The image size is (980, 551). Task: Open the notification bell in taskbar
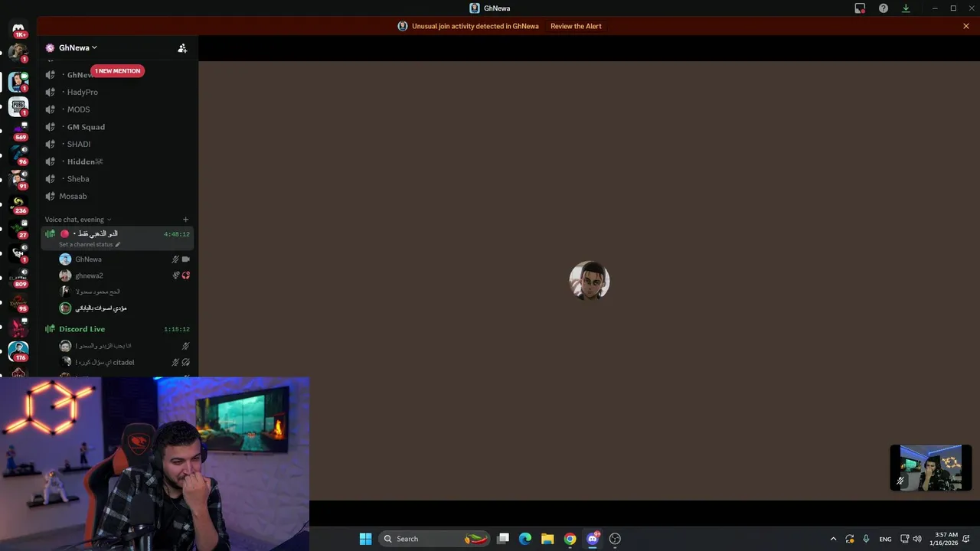[966, 539]
